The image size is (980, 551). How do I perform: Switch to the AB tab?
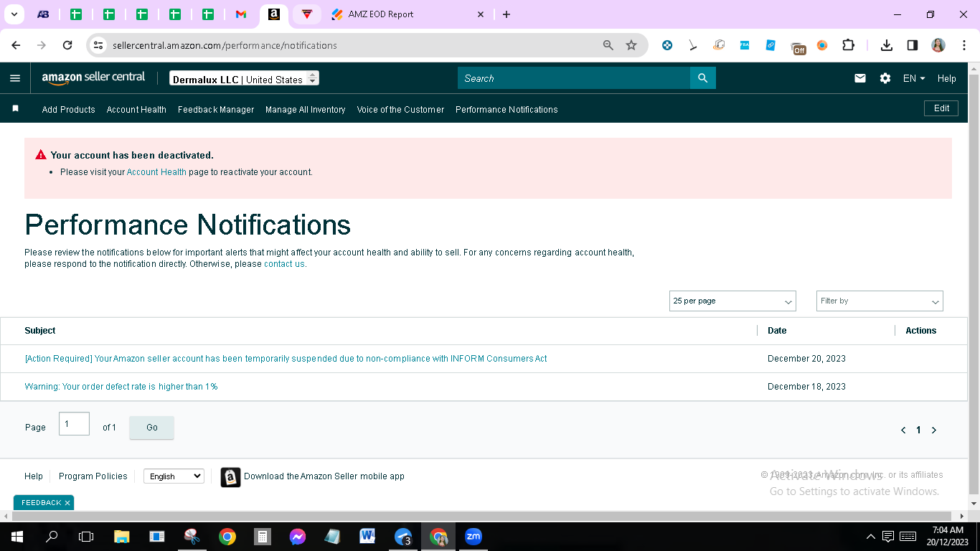click(43, 14)
